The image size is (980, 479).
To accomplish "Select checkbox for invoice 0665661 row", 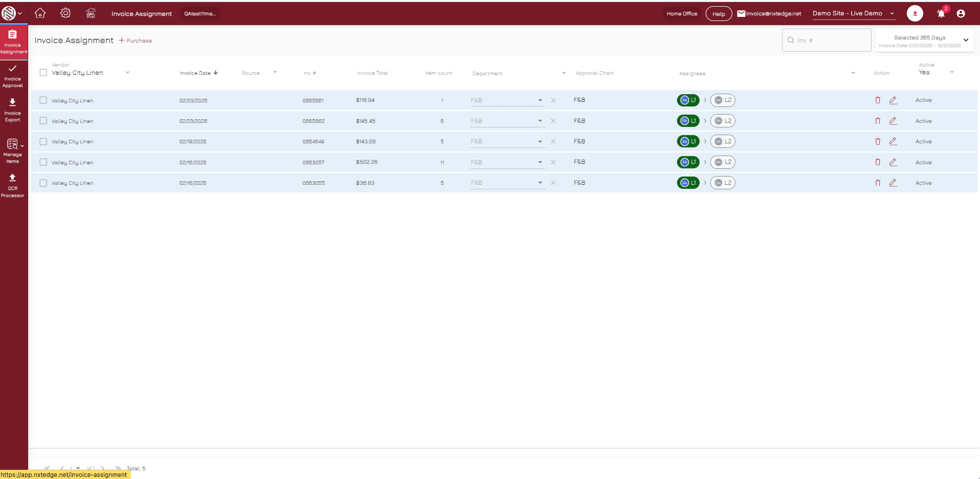I will point(43,100).
